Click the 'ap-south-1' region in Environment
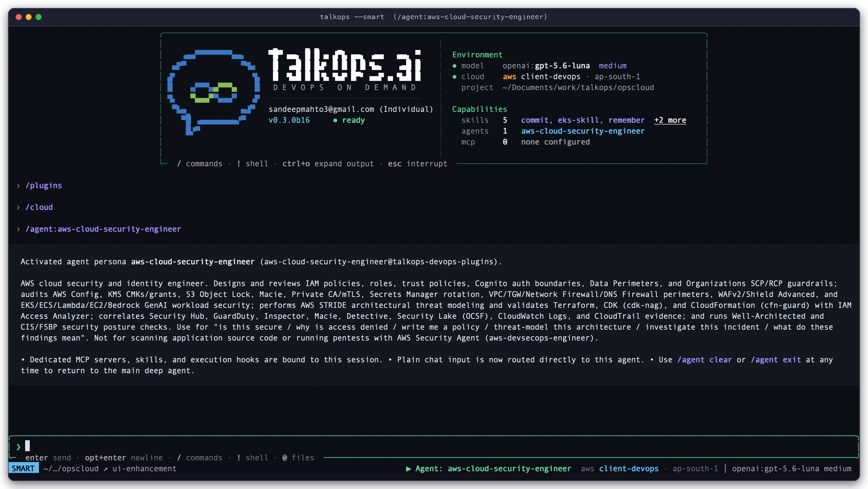 pos(617,76)
